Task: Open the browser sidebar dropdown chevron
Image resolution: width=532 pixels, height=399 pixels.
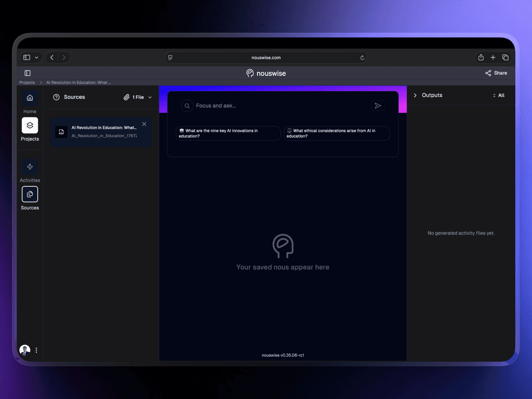Action: tap(37, 57)
